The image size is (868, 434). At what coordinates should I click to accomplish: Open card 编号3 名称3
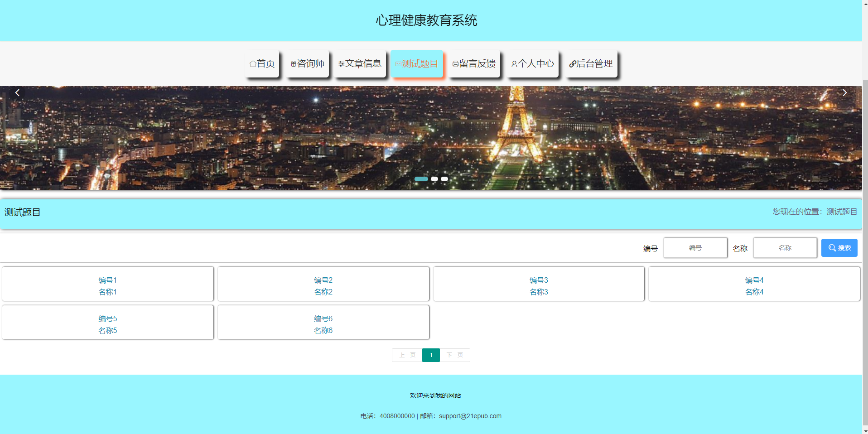point(539,284)
